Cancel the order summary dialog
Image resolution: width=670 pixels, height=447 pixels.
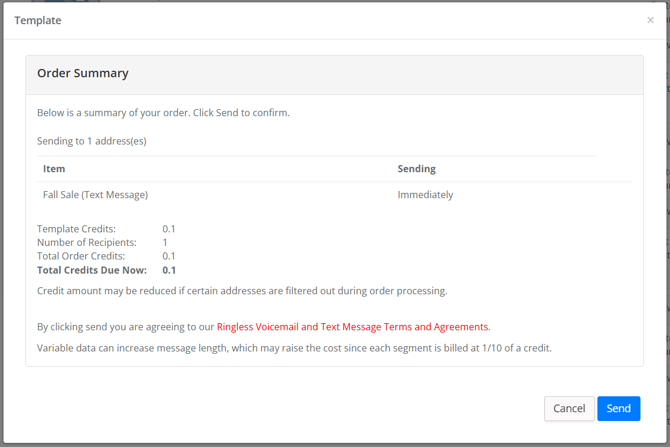pos(569,409)
